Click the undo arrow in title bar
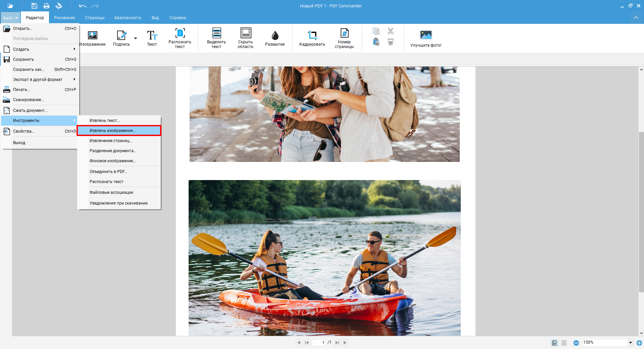This screenshot has height=349, width=644. pyautogui.click(x=83, y=6)
